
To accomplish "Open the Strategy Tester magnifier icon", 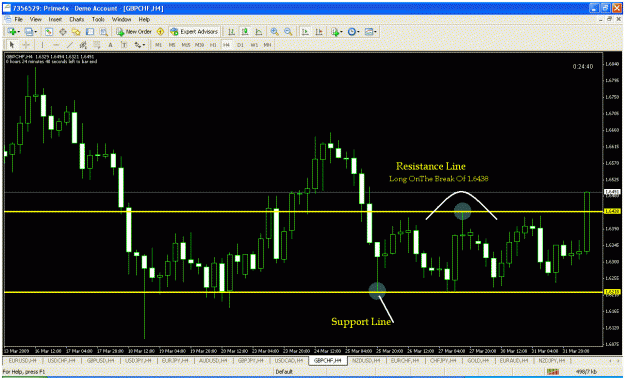I will 104,32.
